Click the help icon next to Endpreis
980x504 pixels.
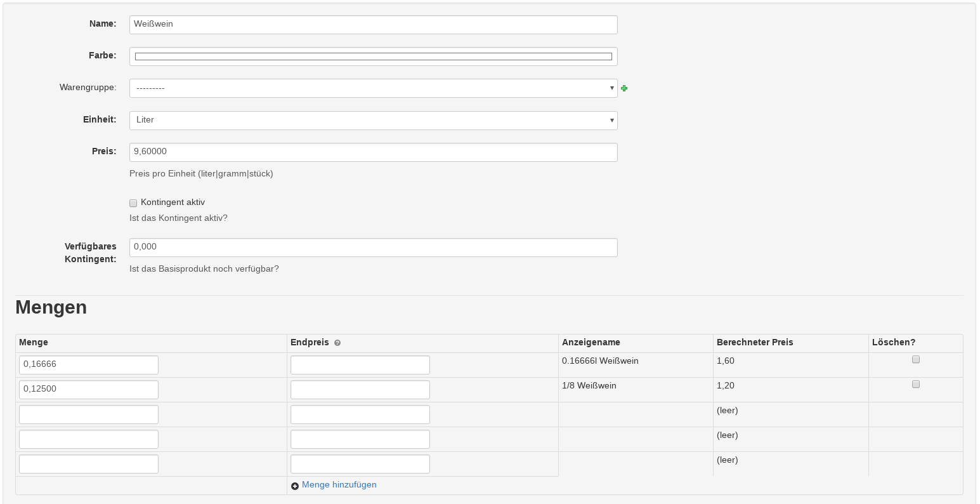click(337, 343)
